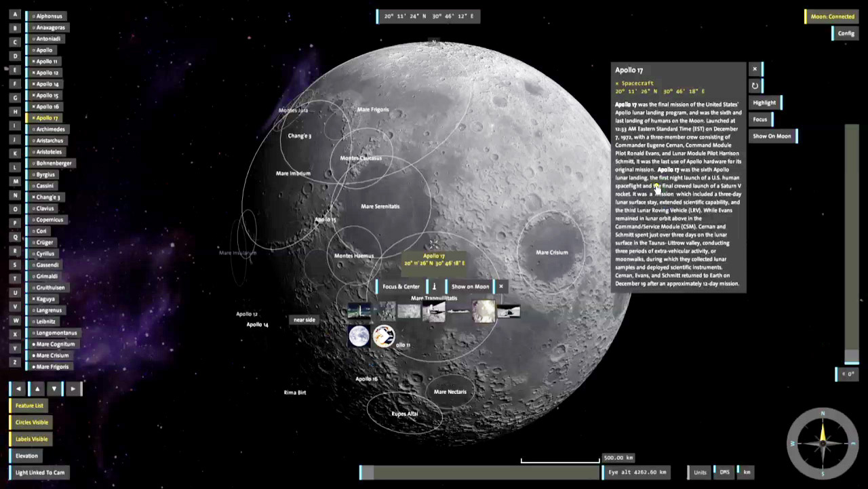Click the lander icon in the popup toolbar
This screenshot has width=868, height=489.
coord(435,287)
